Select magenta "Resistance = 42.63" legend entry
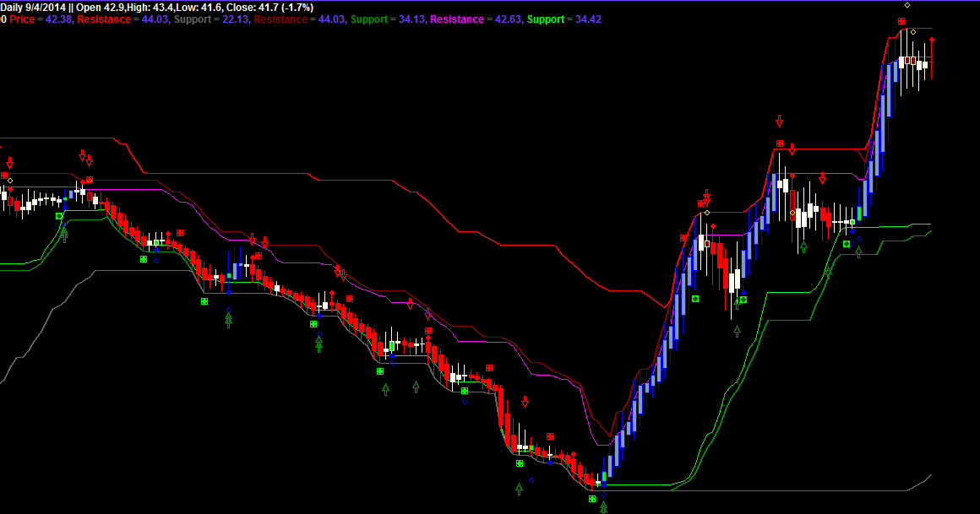Screen dimensions: 980x514 476,19
